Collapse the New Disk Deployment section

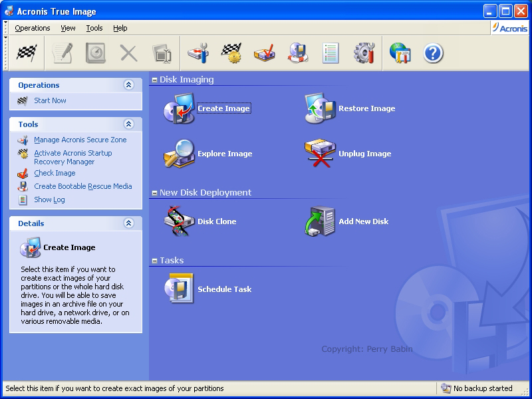point(154,193)
